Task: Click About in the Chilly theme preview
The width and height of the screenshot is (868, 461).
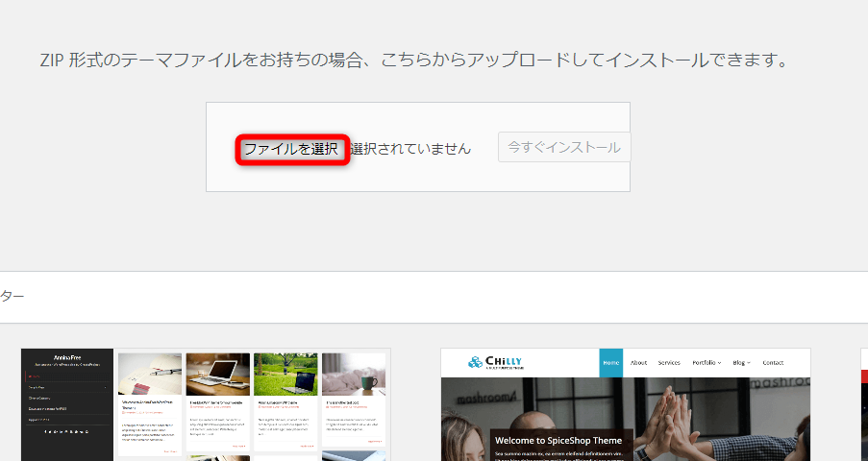Action: pos(638,363)
